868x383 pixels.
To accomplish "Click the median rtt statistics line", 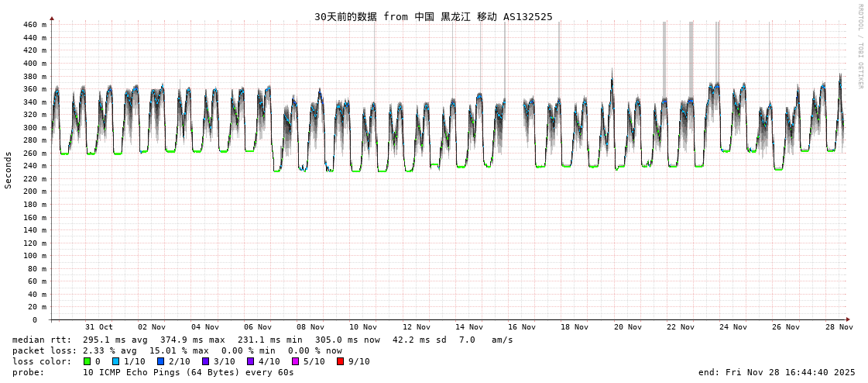I will pos(262,340).
